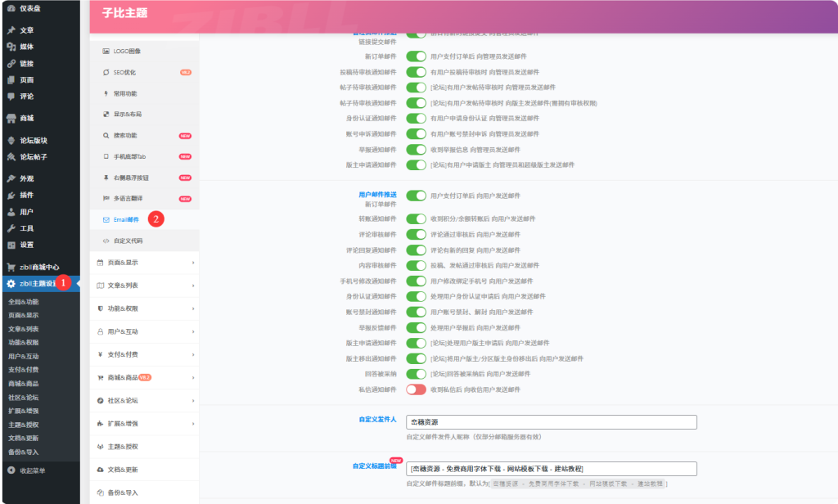Image resolution: width=838 pixels, height=504 pixels.
Task: Open 备份&导入 in the WordPress submenu
Action: tap(24, 452)
